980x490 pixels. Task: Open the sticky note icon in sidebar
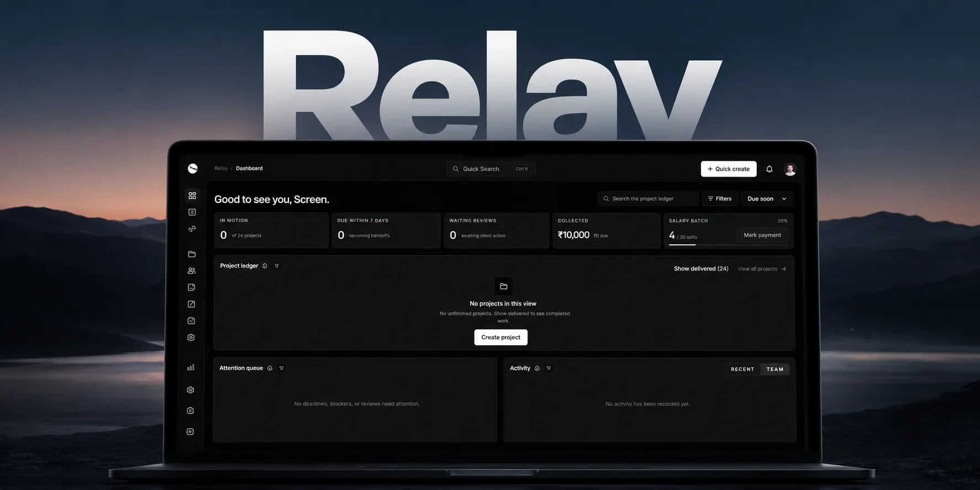[192, 287]
